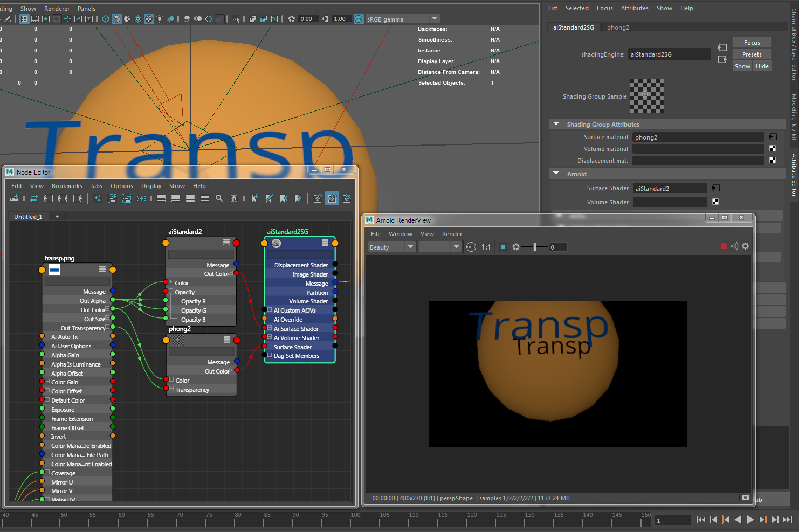Screen dimensions: 799x532
Task: Select the RGB channel display icon in Arnold RenderView
Action: [x=471, y=247]
